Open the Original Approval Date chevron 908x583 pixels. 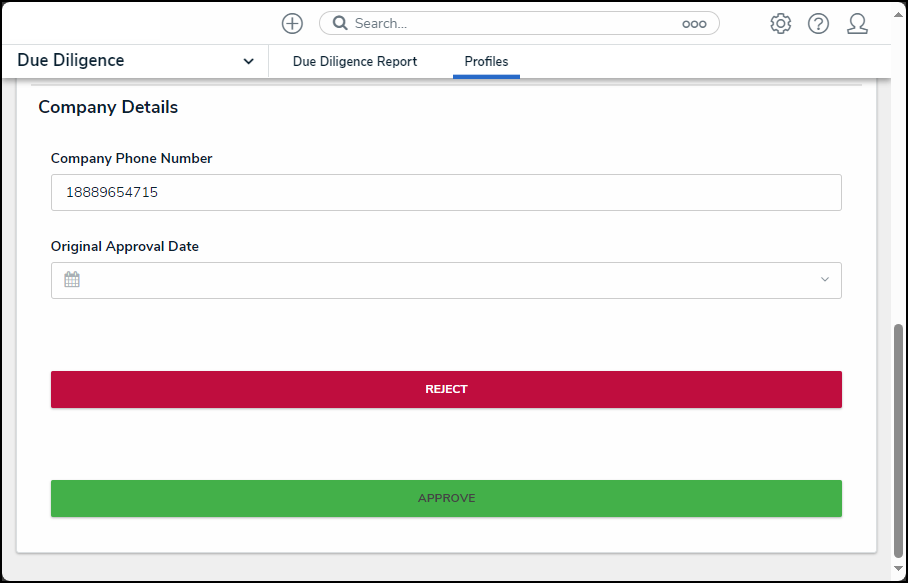(x=825, y=280)
